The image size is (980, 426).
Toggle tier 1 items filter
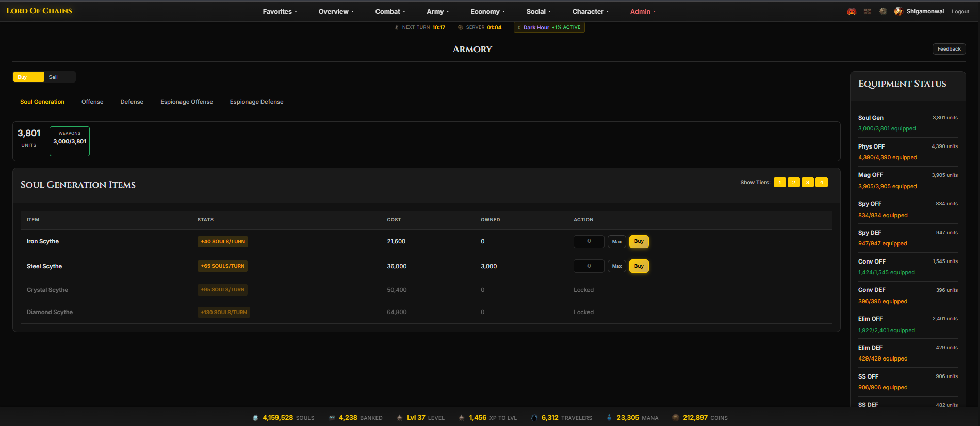pos(779,183)
